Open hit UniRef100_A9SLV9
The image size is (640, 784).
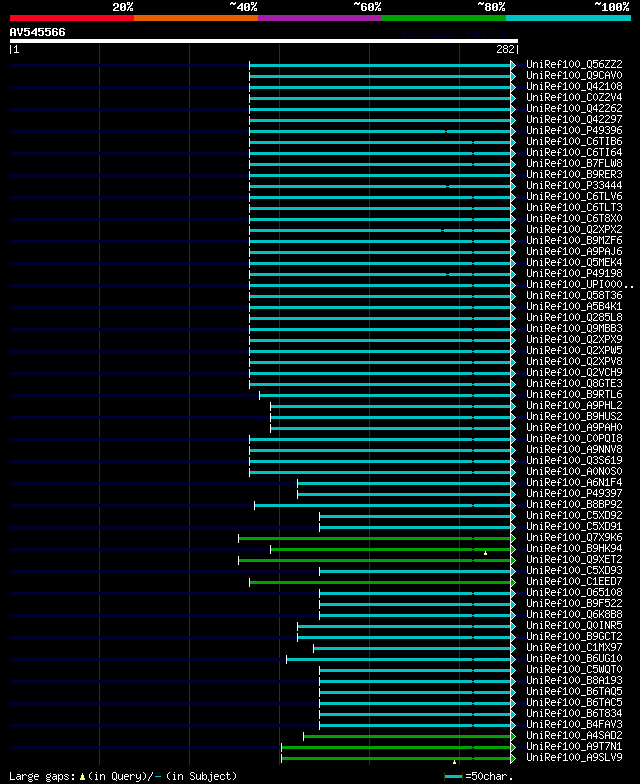(574, 758)
